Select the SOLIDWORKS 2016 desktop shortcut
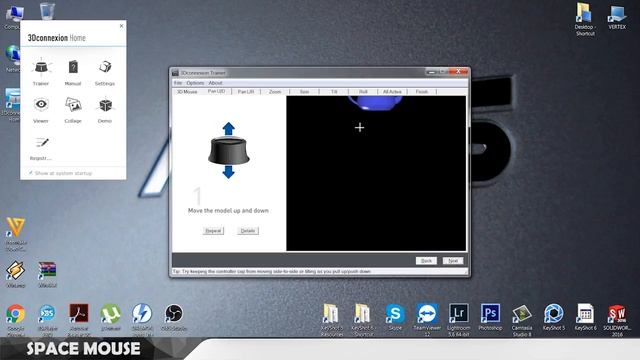 [x=617, y=320]
